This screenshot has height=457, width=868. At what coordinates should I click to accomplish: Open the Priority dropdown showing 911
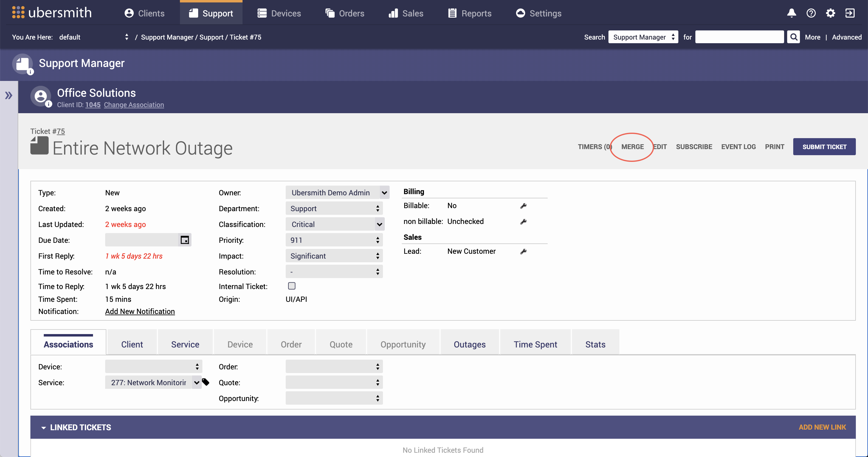[334, 240]
